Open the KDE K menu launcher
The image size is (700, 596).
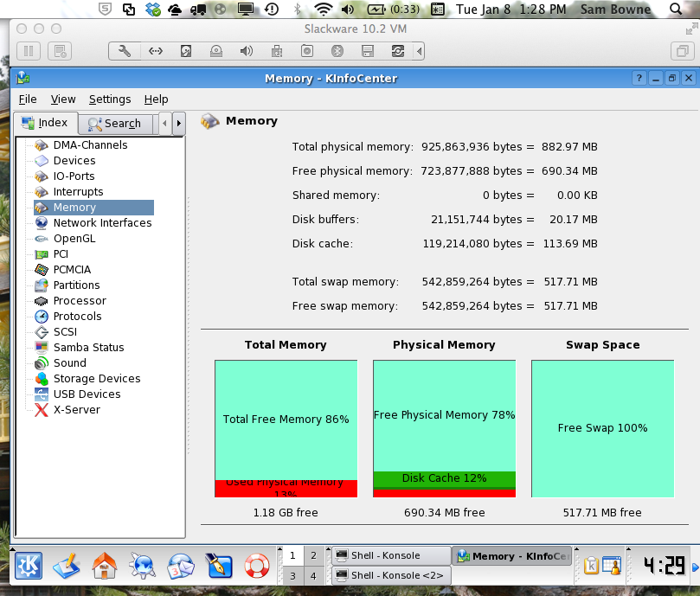(26, 566)
